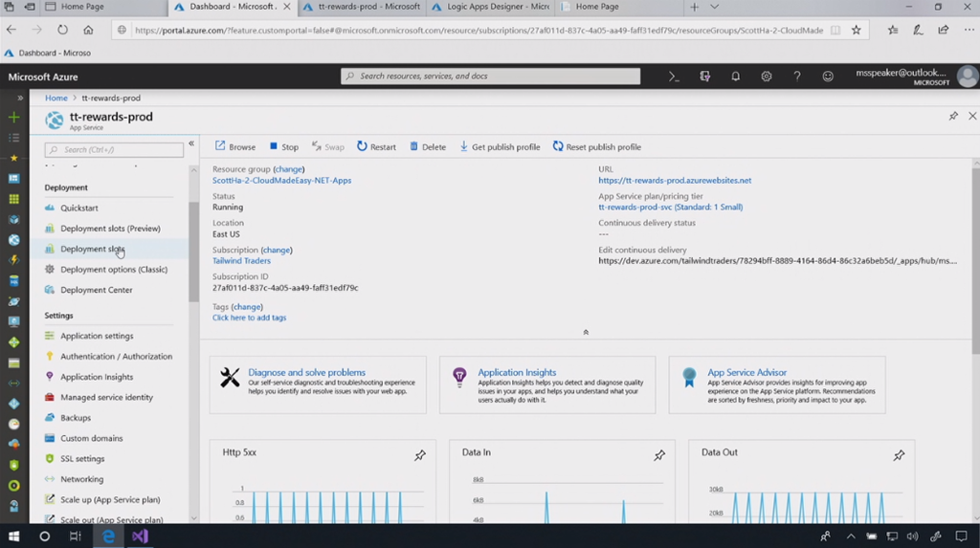Click the help question mark icon
This screenshot has width=980, height=548.
click(796, 77)
